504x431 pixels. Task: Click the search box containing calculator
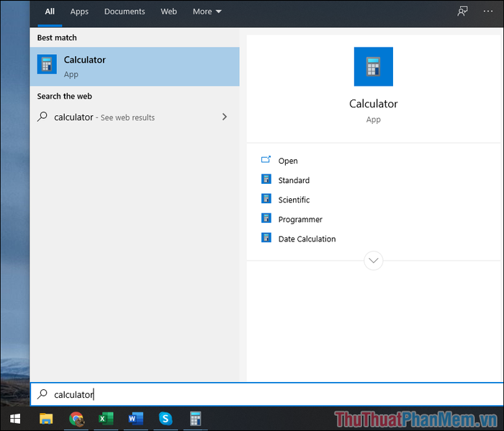tap(267, 394)
